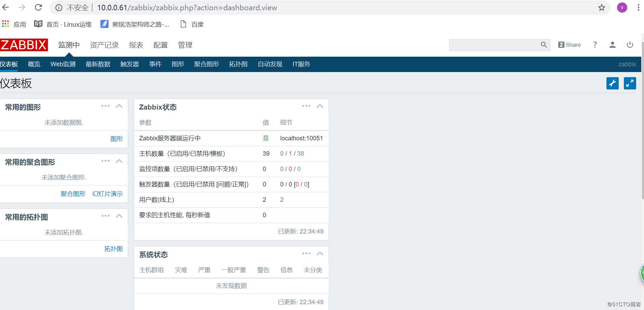Click the browser forward arrow
The height and width of the screenshot is (310, 644).
pyautogui.click(x=22, y=7)
